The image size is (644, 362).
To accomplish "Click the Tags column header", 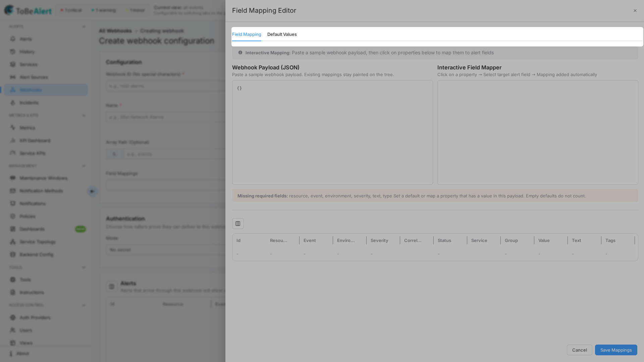I will point(610,240).
